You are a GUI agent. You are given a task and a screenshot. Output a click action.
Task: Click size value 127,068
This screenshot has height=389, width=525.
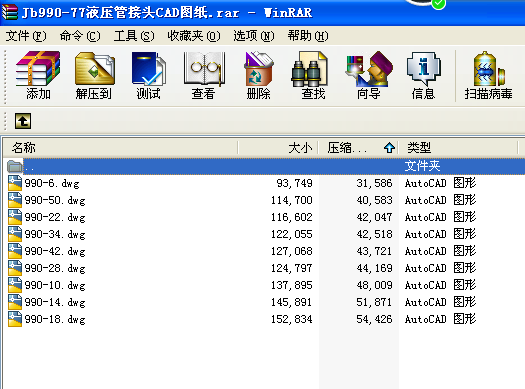click(292, 251)
